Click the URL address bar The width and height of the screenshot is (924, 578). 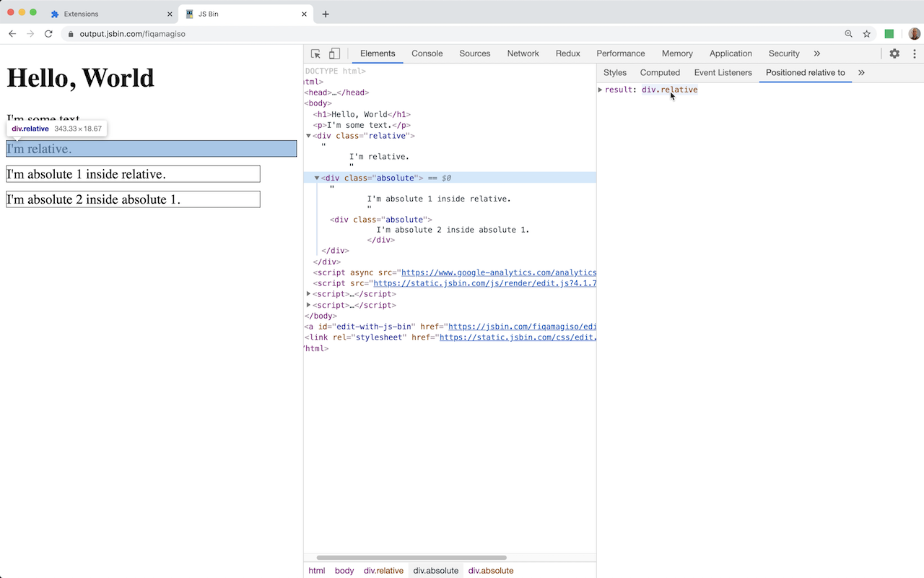[x=455, y=33]
